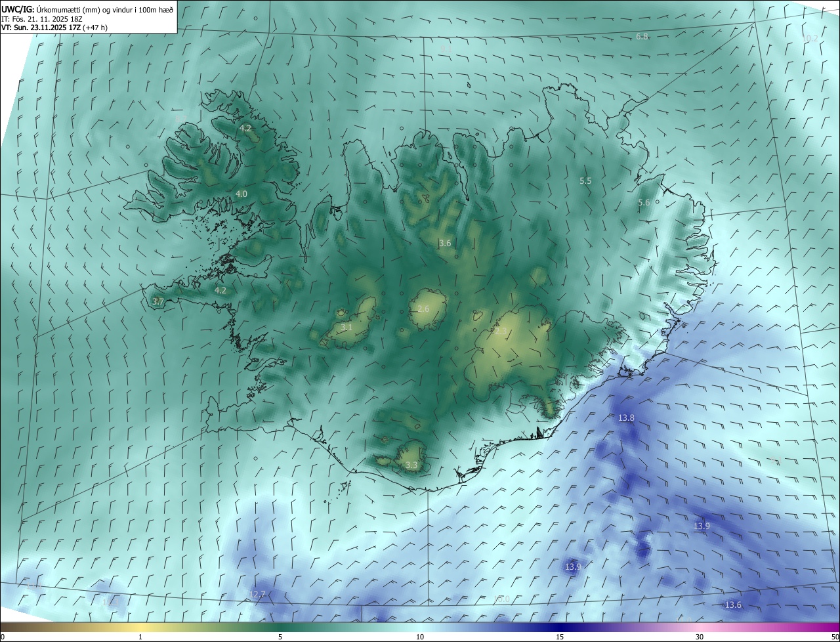Select the colorbar tick label 50
This screenshot has height=642, width=840.
click(x=834, y=637)
